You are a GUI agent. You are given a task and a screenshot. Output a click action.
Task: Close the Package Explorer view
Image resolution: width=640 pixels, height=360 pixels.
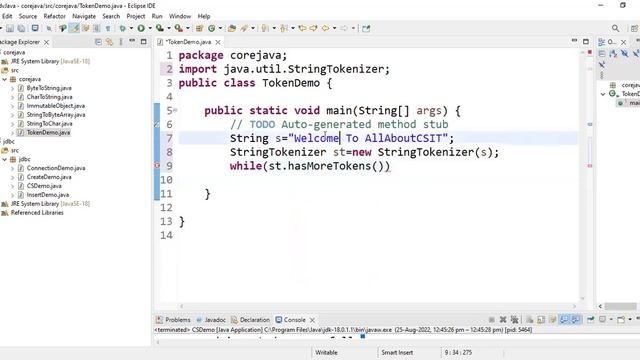[47, 42]
